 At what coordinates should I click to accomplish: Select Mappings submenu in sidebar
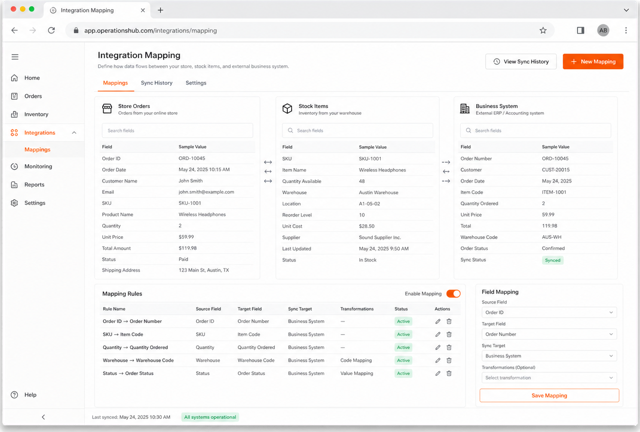pos(37,149)
